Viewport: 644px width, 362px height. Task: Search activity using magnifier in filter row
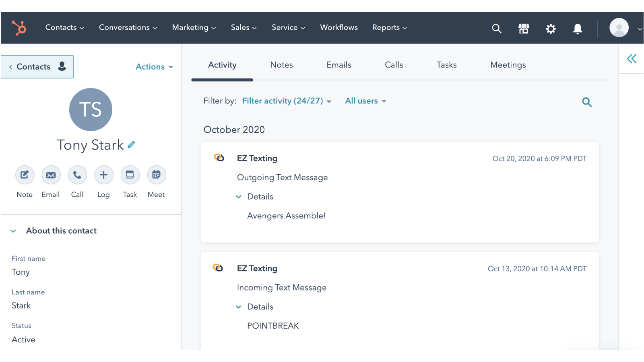(x=586, y=102)
